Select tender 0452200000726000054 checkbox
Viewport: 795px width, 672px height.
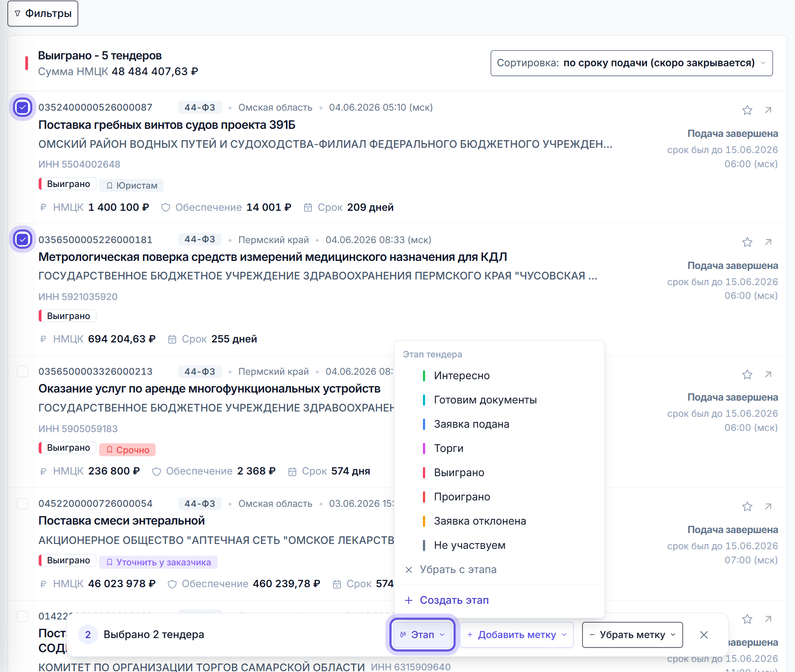(x=23, y=504)
